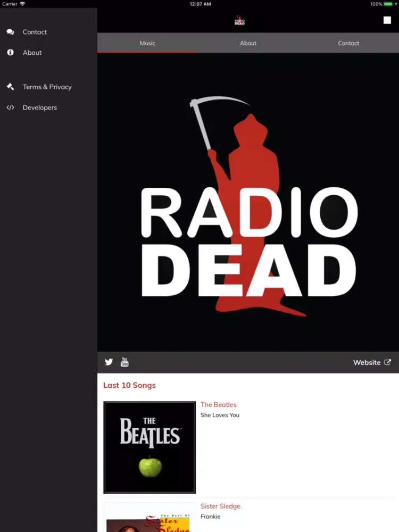Switch to the About tab

pyautogui.click(x=248, y=43)
